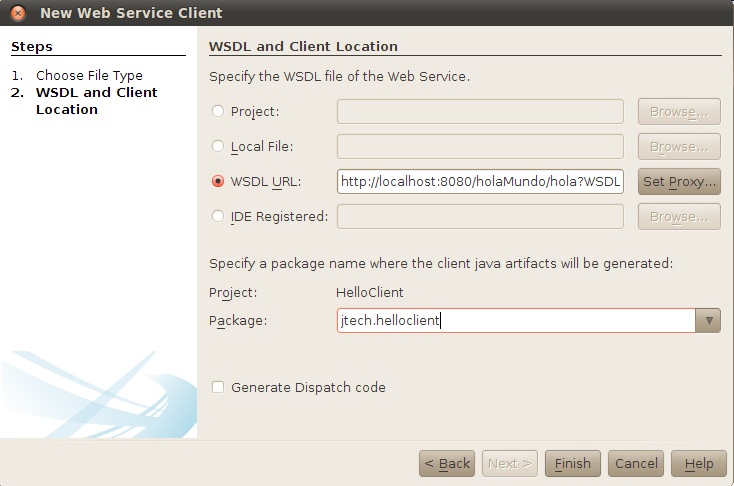Open Help for this wizard
The height and width of the screenshot is (486, 734).
pos(699,463)
